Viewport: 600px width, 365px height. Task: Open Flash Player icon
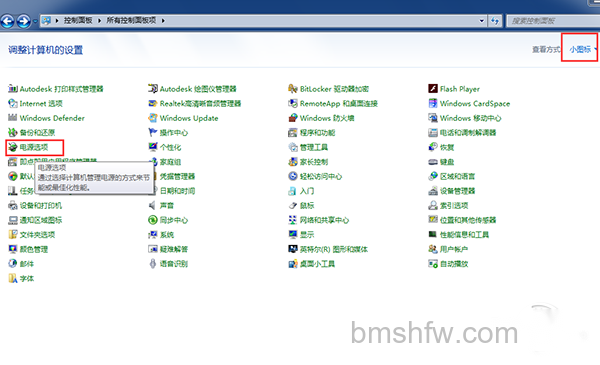point(433,89)
